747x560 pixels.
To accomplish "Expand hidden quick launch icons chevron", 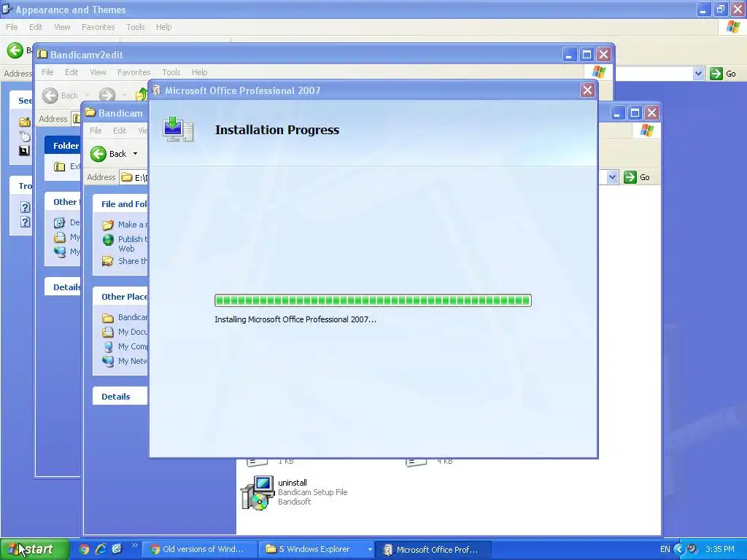I will 134,545.
